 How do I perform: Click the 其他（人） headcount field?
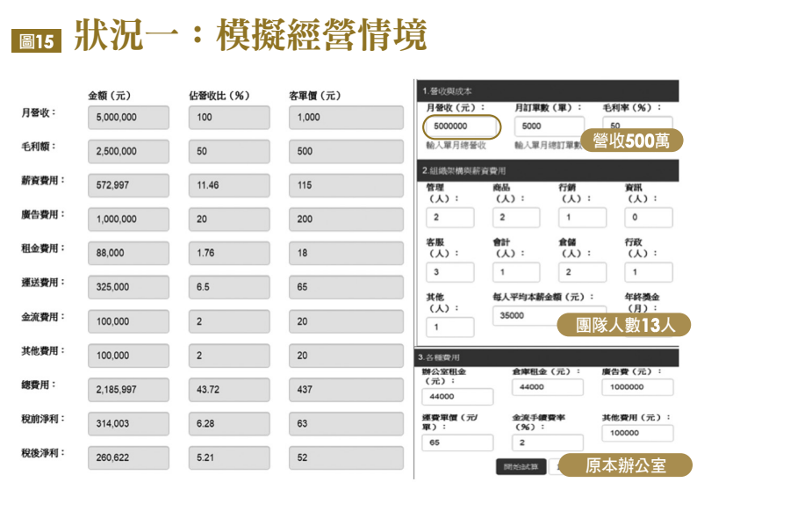point(449,327)
